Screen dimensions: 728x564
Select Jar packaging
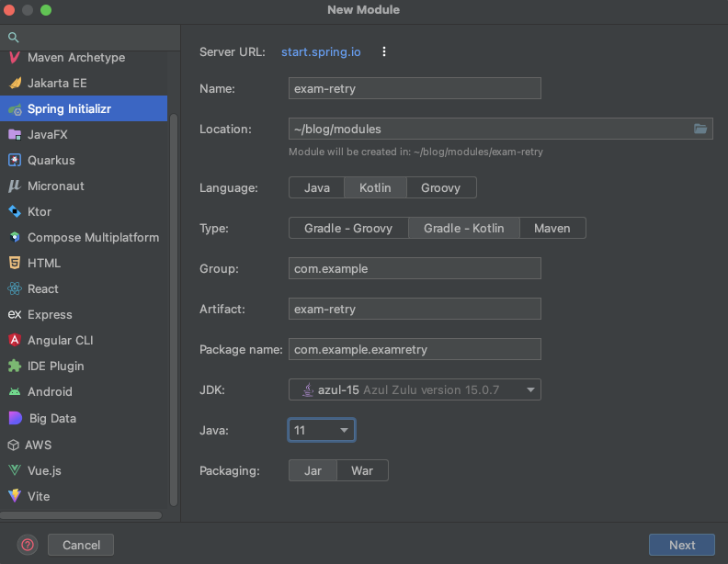coord(313,471)
